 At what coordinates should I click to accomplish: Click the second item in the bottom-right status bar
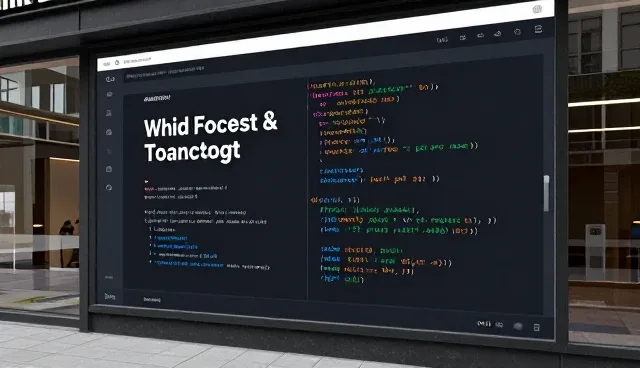pos(499,325)
